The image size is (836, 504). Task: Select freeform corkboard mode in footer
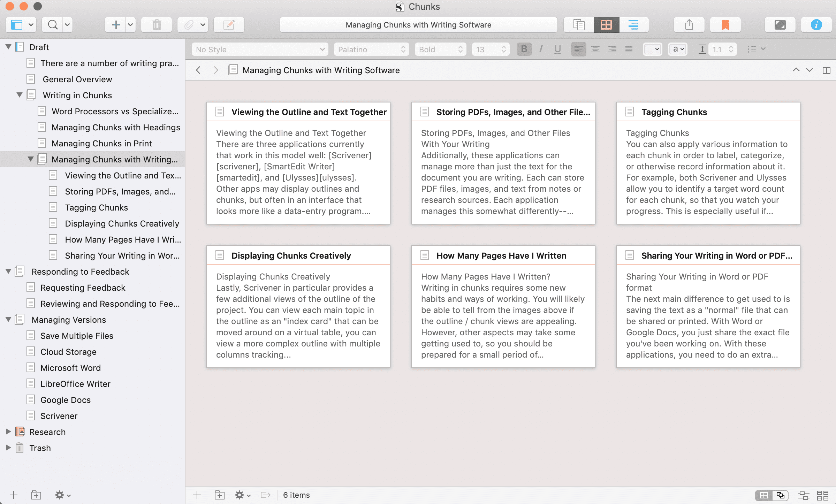780,495
